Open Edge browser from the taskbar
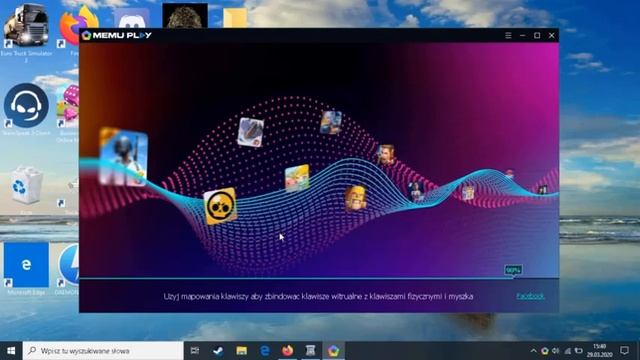640x360 pixels. click(x=264, y=351)
